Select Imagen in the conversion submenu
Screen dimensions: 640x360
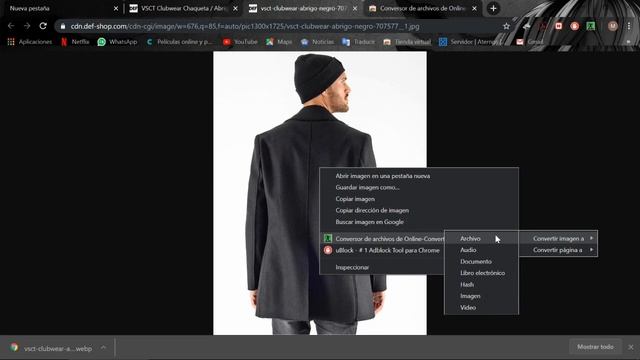[482, 296]
